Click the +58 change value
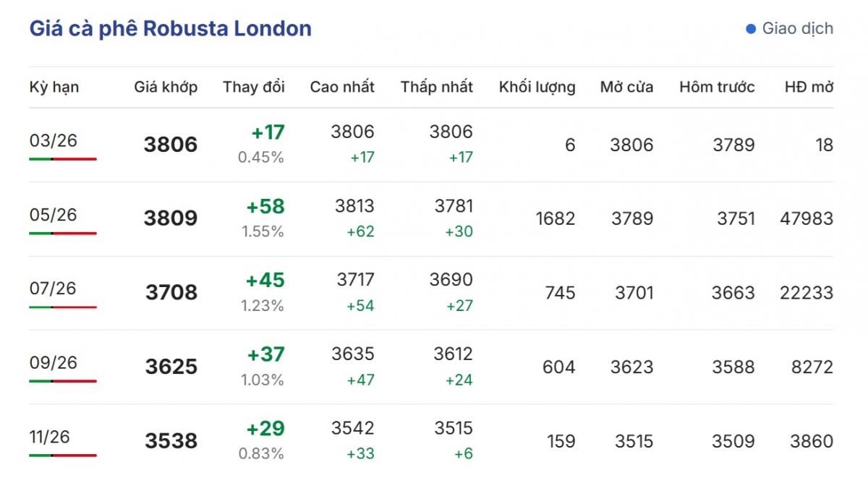Image resolution: width=868 pixels, height=478 pixels. (265, 208)
